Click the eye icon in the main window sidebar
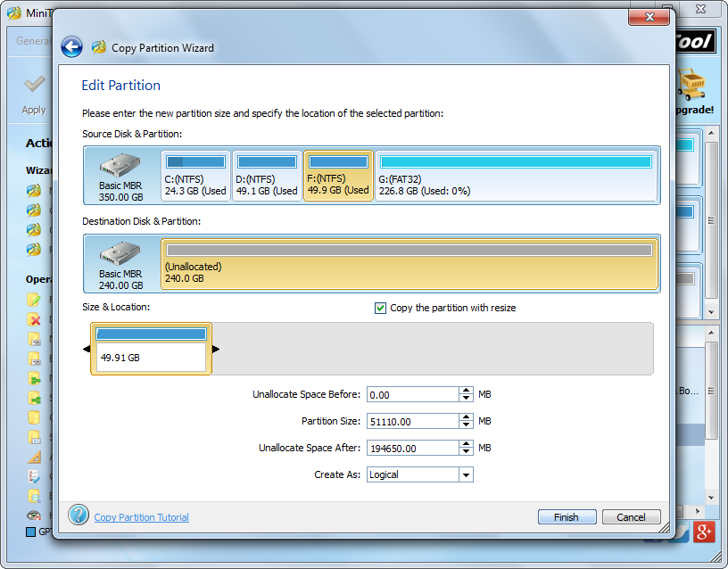The height and width of the screenshot is (569, 728). (x=34, y=515)
